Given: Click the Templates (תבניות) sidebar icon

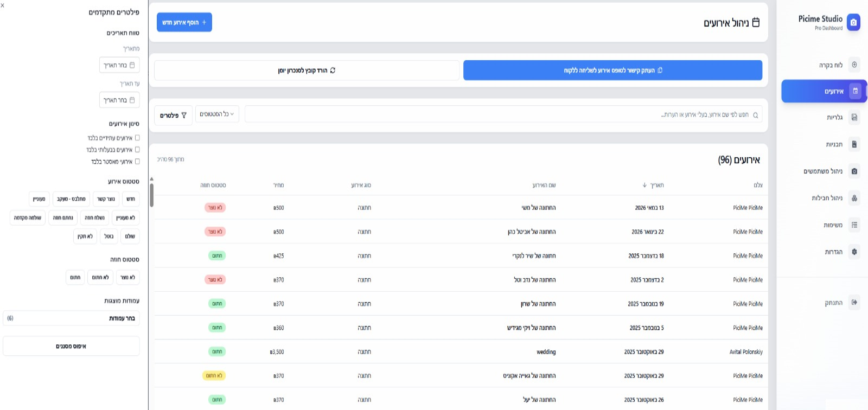Looking at the screenshot, I should point(854,144).
